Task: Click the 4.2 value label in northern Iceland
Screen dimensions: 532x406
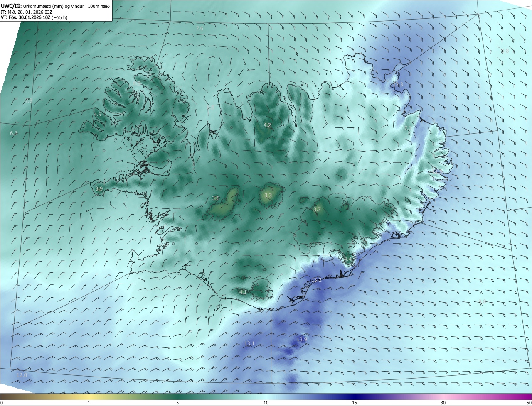Action: [267, 125]
